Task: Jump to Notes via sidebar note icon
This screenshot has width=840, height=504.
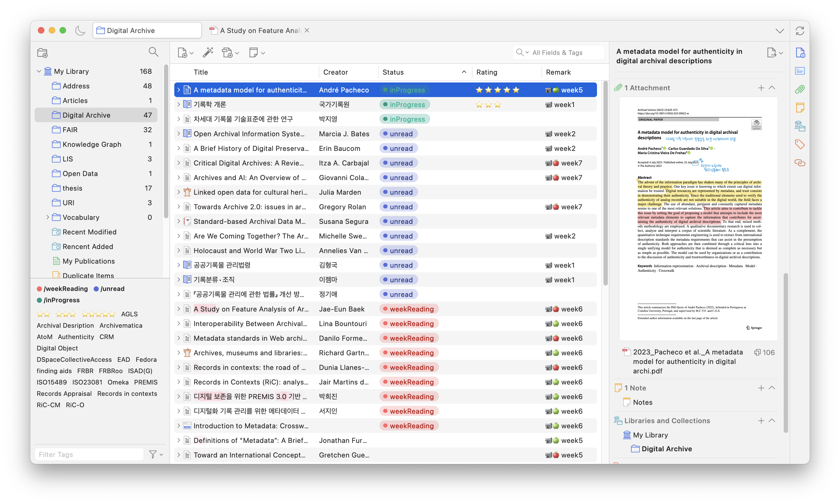Action: (x=800, y=108)
